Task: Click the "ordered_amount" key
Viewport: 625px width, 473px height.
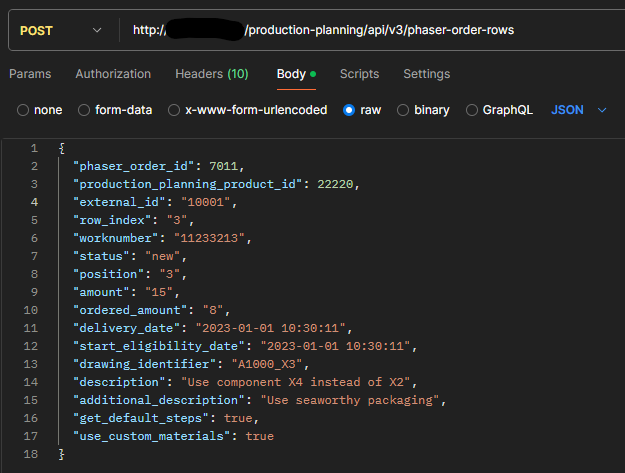Action: click(130, 310)
